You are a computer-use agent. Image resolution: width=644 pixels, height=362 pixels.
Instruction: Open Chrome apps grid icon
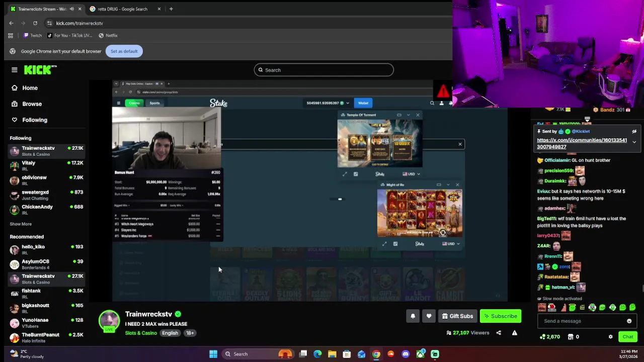pos(11,36)
